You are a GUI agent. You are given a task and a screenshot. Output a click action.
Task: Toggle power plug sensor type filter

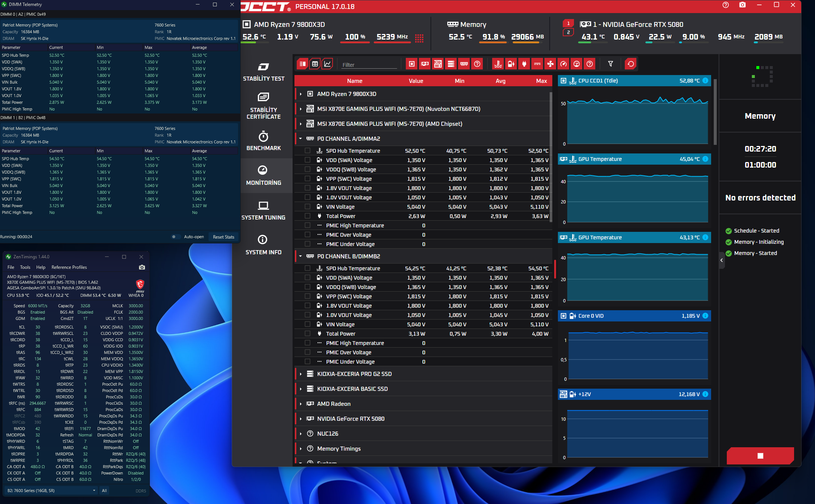point(524,64)
